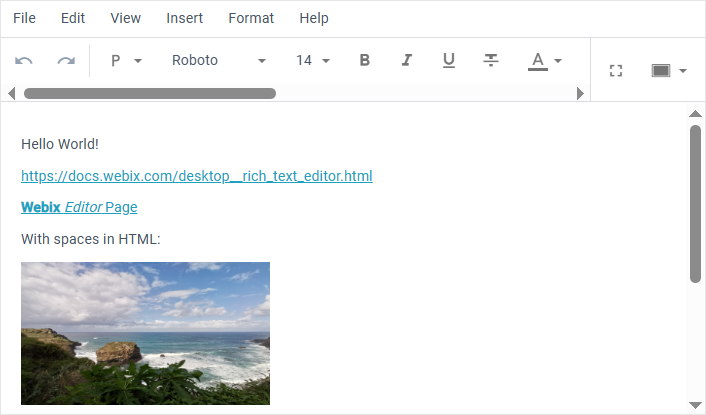Click the coastal landscape image
Screen dimensions: 706x415
[x=145, y=333]
